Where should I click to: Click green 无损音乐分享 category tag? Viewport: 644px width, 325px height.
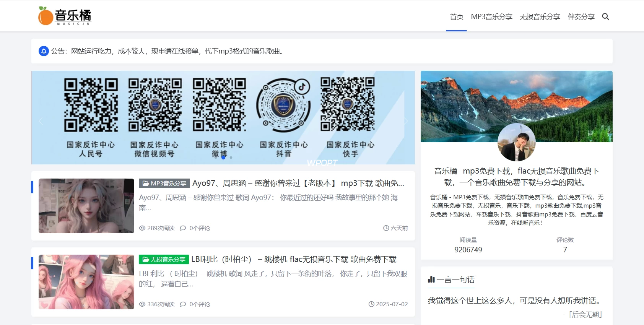point(164,260)
